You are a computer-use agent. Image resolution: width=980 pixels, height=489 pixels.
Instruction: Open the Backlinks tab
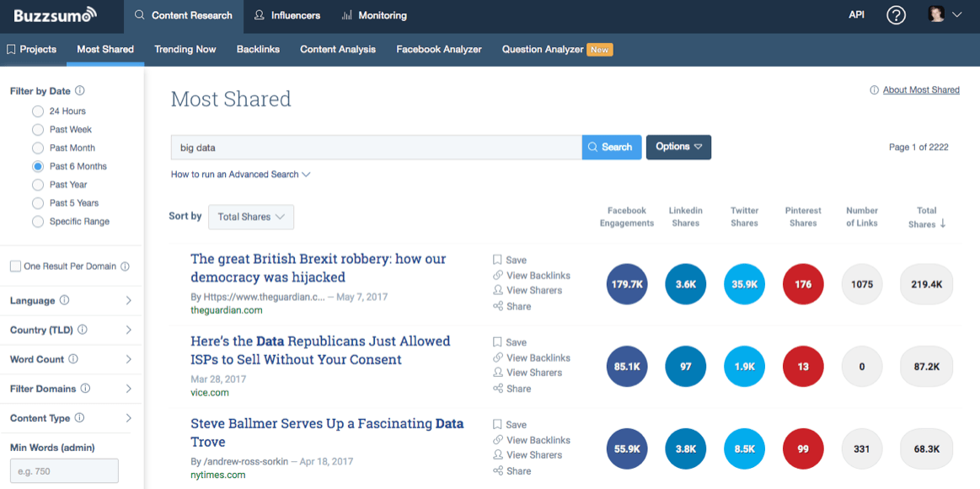pos(258,50)
